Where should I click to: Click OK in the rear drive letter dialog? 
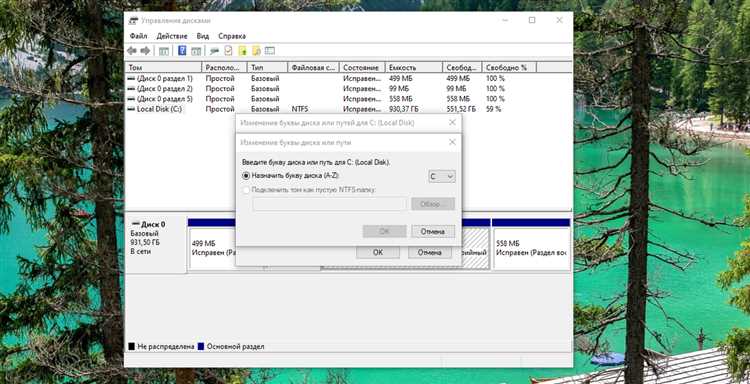point(378,252)
